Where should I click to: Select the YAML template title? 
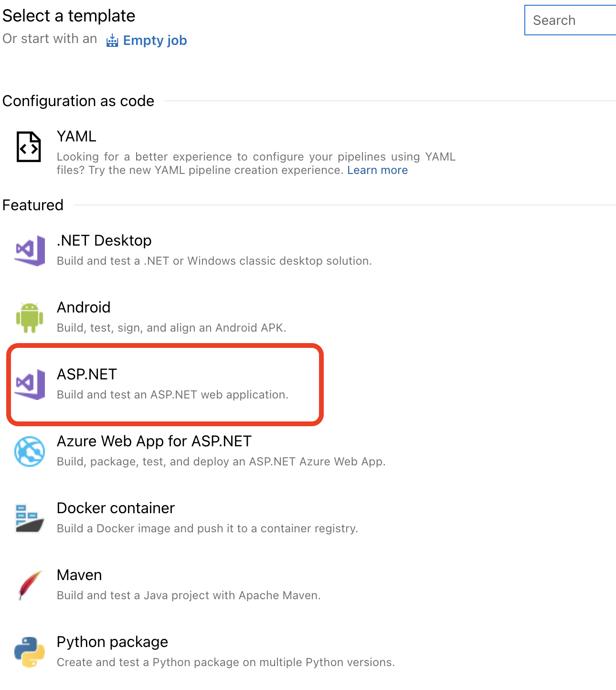[x=76, y=137]
